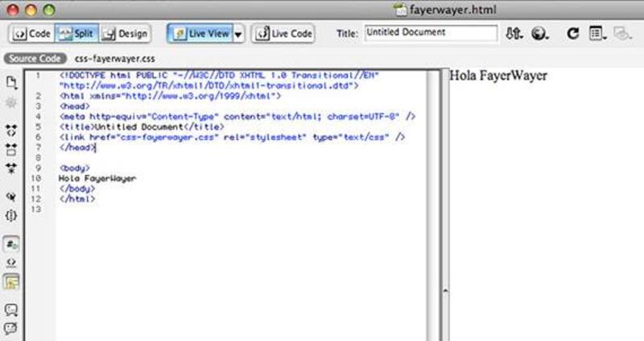Open the View Options dropdown
Viewport: 644px width, 341px height.
pos(597,34)
